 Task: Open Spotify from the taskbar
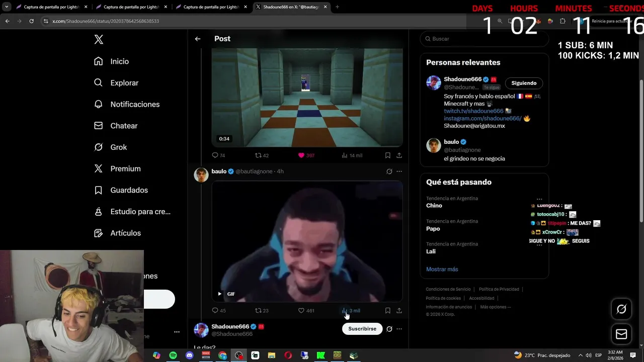(173, 355)
